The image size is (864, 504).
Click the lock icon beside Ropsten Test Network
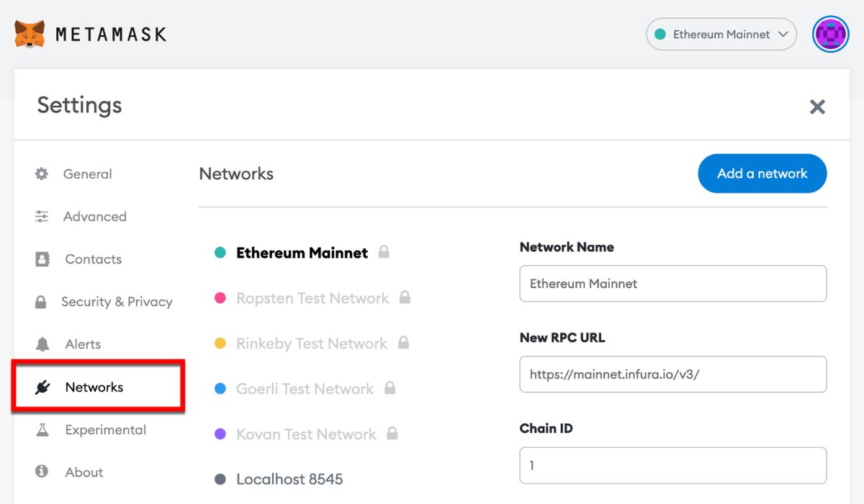click(x=405, y=297)
